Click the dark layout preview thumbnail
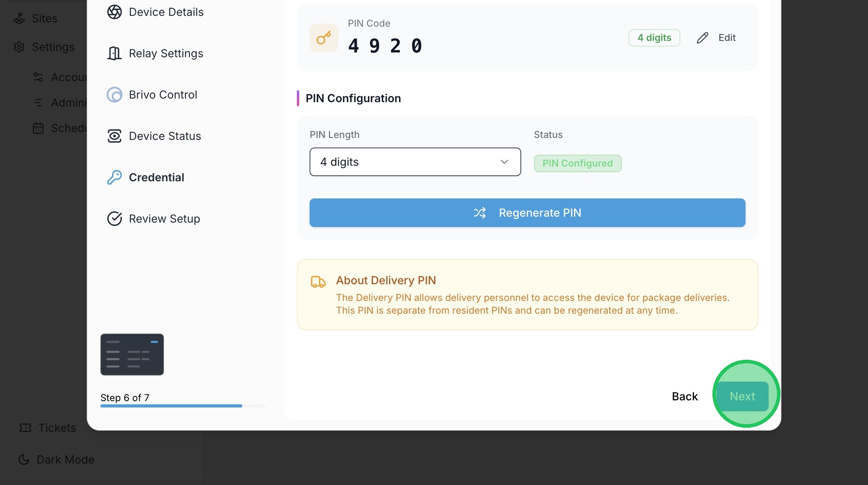The height and width of the screenshot is (485, 868). (132, 354)
